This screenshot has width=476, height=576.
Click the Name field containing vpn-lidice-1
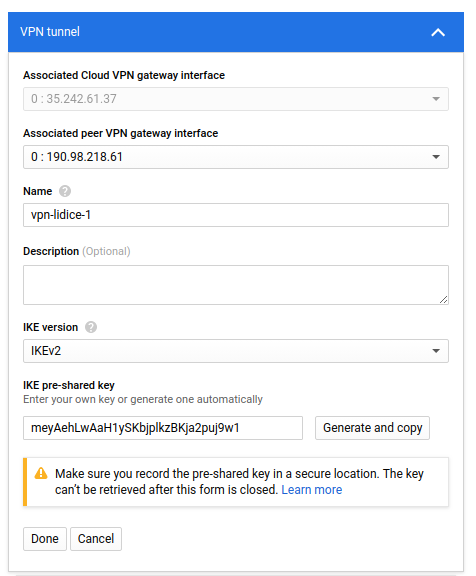[x=236, y=215]
